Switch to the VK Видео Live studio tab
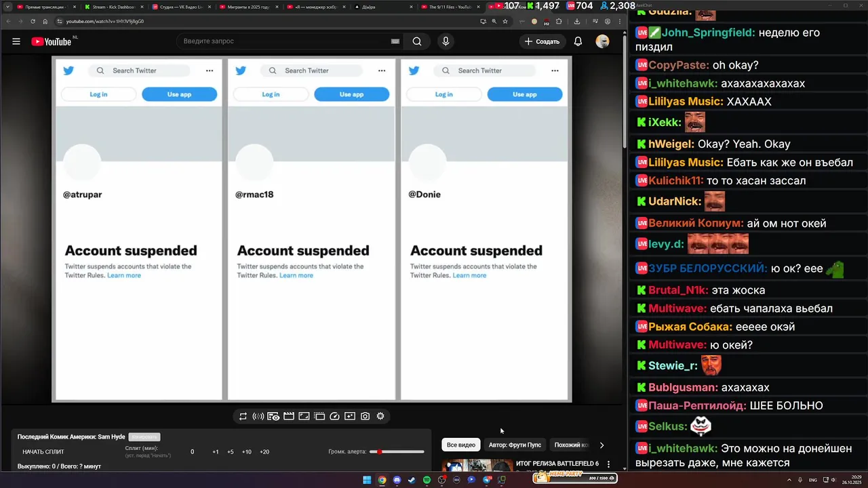The width and height of the screenshot is (868, 488). pos(180,7)
